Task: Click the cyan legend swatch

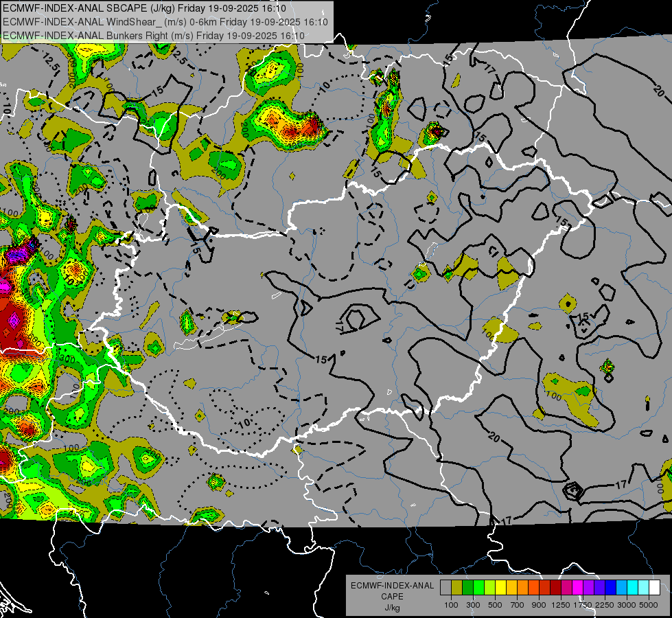Action: (x=633, y=587)
